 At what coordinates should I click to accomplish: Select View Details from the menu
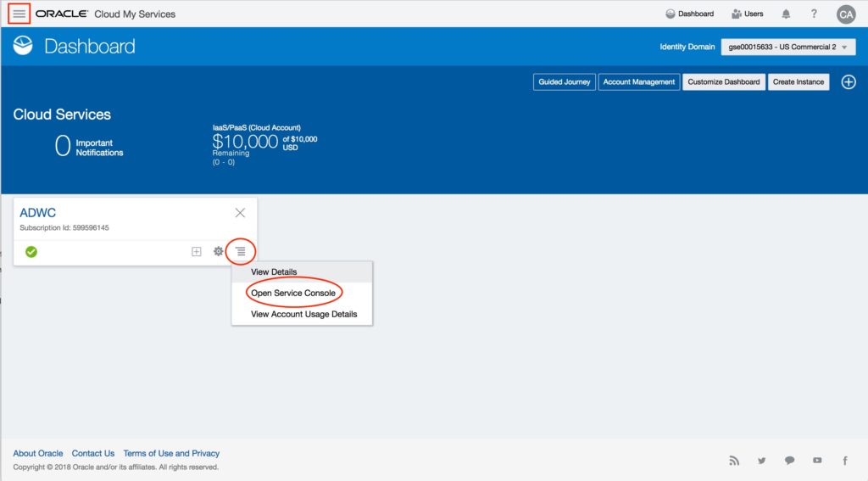(274, 272)
